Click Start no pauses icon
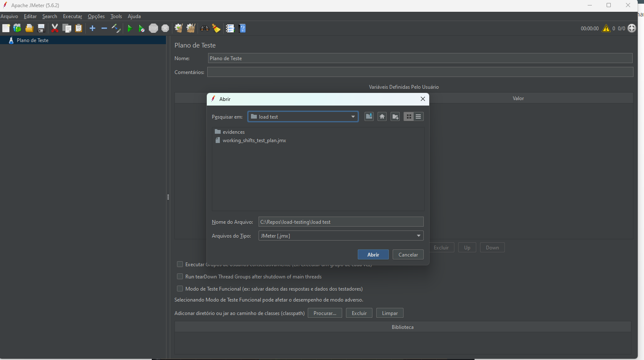644x360 pixels. click(142, 28)
